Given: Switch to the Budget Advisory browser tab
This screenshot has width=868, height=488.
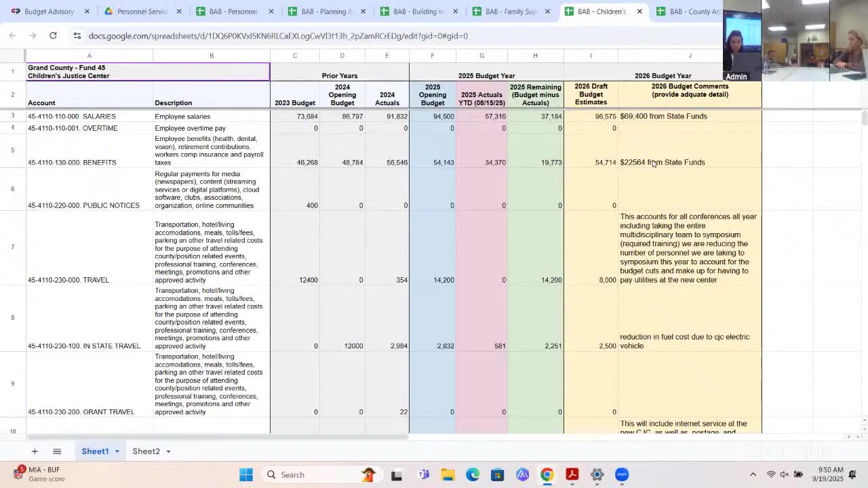Looking at the screenshot, I should [47, 12].
